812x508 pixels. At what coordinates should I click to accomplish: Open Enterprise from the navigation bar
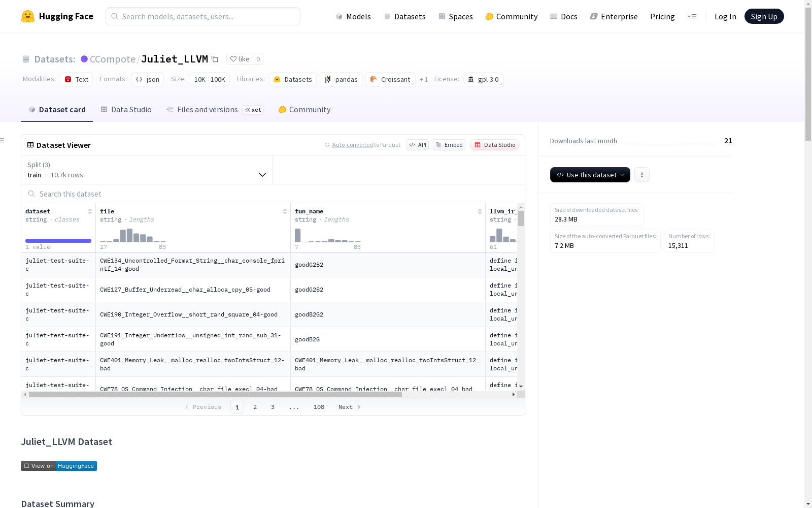(x=614, y=16)
